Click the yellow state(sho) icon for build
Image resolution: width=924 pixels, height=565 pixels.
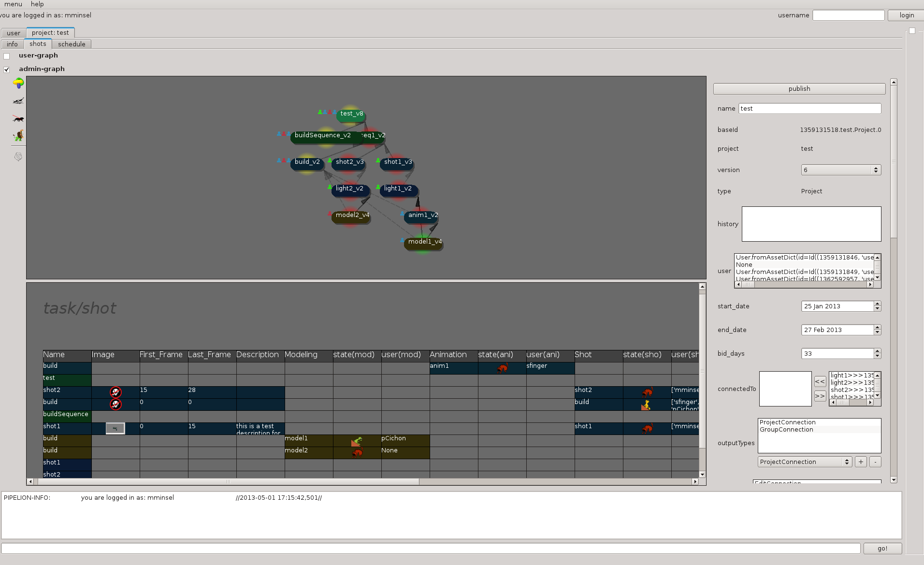pos(646,405)
